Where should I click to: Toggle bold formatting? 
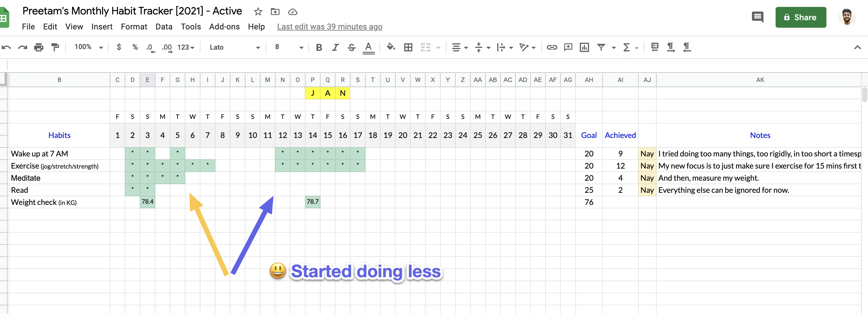tap(319, 47)
